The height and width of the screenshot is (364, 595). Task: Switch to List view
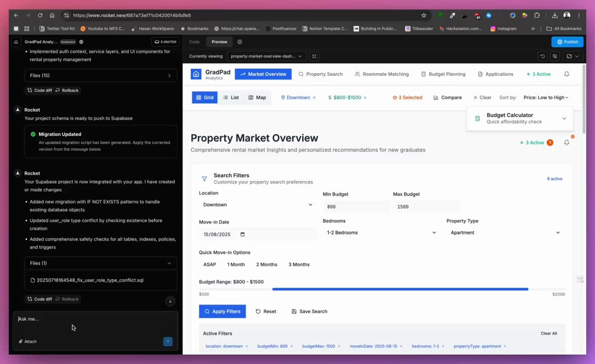[x=231, y=98]
